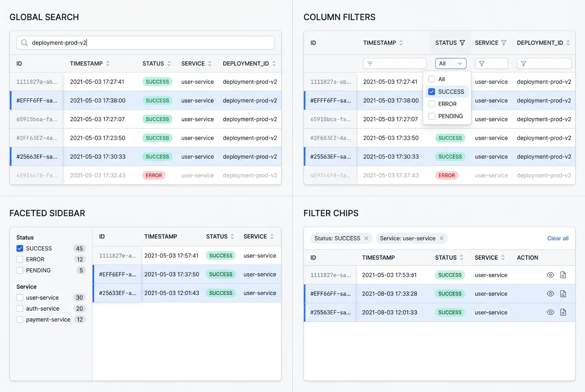Sort DEPLOYMENT_ID column in Column Filters table
The width and height of the screenshot is (585, 392).
pos(568,43)
